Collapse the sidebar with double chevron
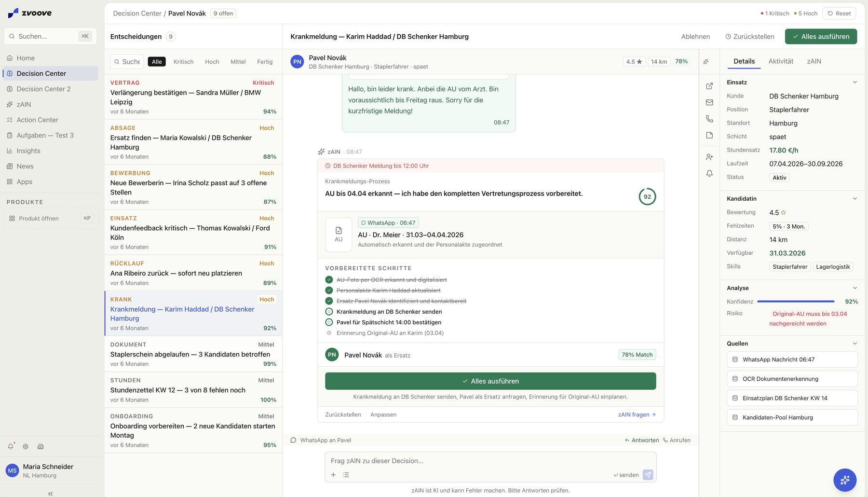 click(51, 494)
